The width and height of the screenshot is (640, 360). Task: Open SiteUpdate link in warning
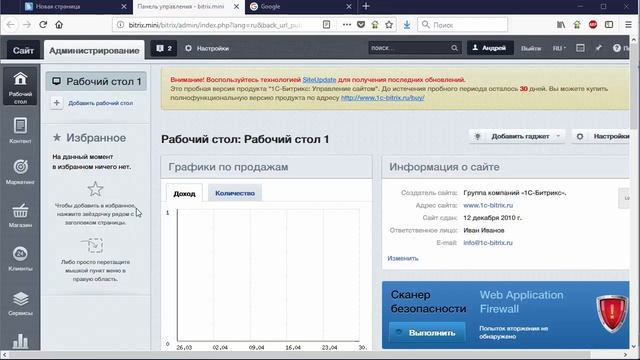pos(319,80)
